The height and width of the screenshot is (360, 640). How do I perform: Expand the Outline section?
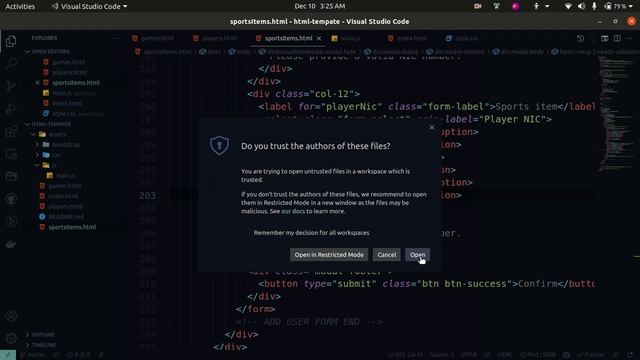43,335
